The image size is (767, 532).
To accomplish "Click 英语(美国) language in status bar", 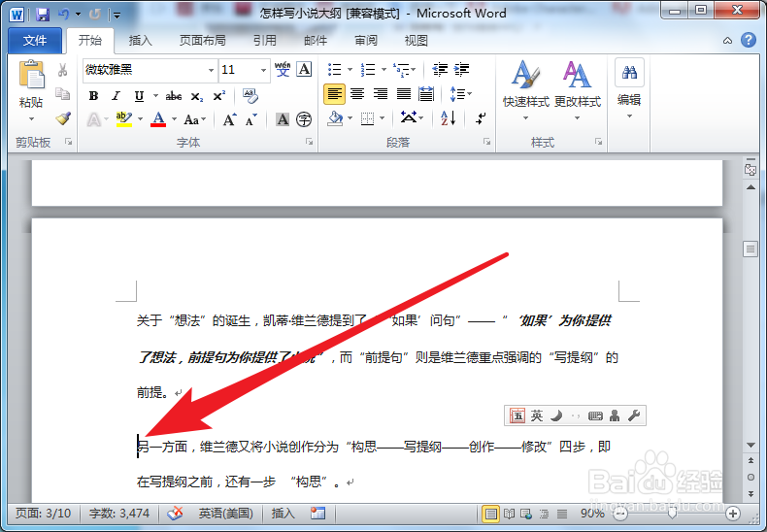I will point(225,514).
